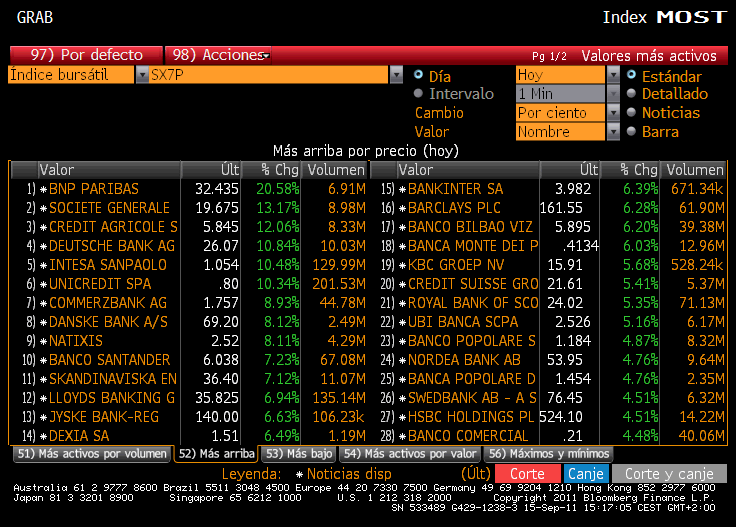The width and height of the screenshot is (736, 527).
Task: Open the COMMERZBANK AG row
Action: pos(189,303)
